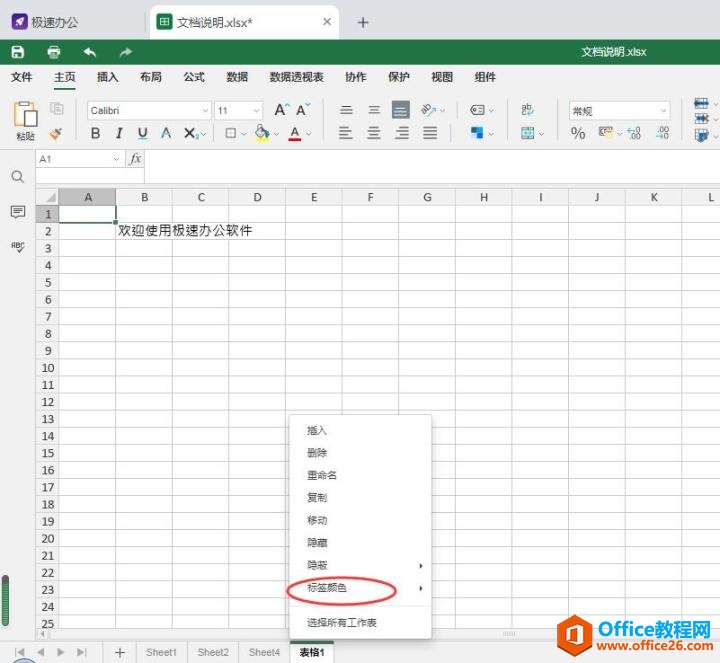This screenshot has width=720, height=663.
Task: Click the Copy icon beside Paste
Action: pyautogui.click(x=57, y=109)
